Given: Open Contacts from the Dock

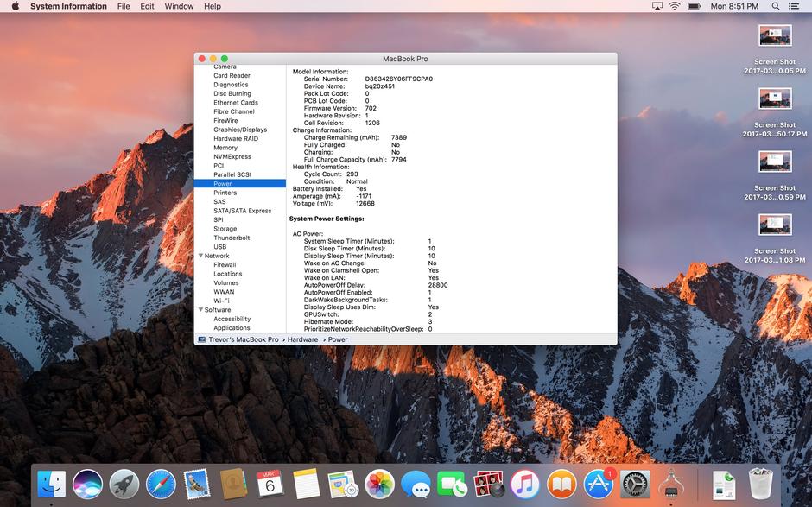Looking at the screenshot, I should click(x=233, y=485).
